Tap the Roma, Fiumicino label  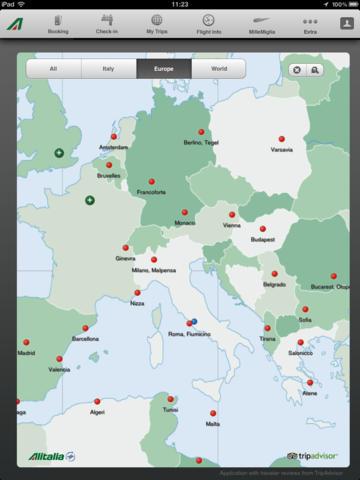(189, 334)
